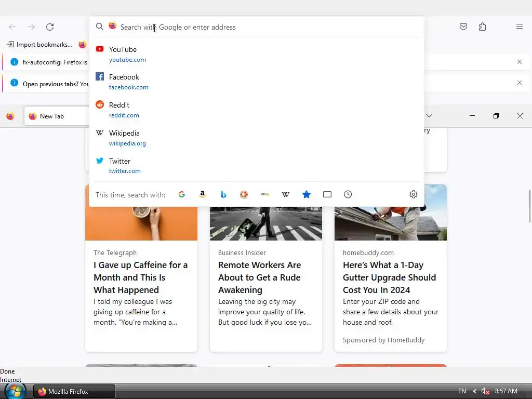Click the EN language indicator
Screen dimensions: 532x399
click(462, 391)
